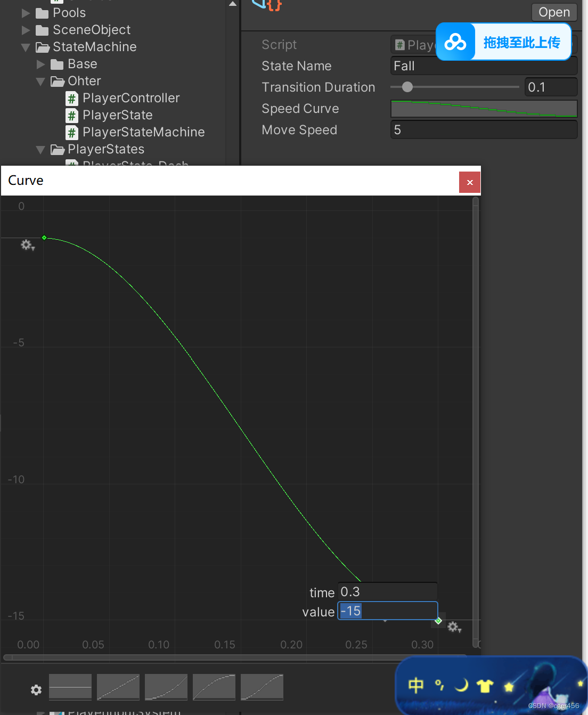Image resolution: width=588 pixels, height=715 pixels.
Task: Expand the Base folder
Action: point(41,64)
